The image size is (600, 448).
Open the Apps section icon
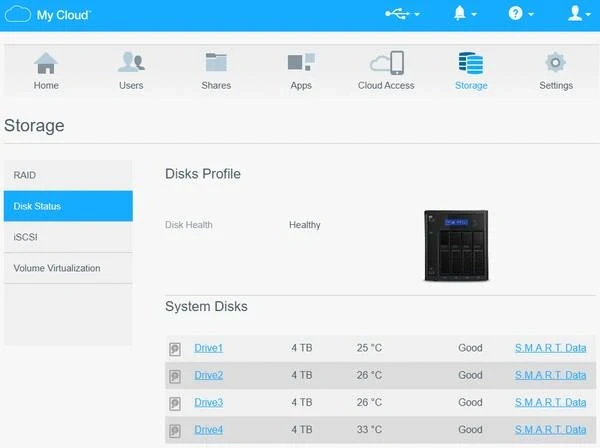pyautogui.click(x=301, y=63)
